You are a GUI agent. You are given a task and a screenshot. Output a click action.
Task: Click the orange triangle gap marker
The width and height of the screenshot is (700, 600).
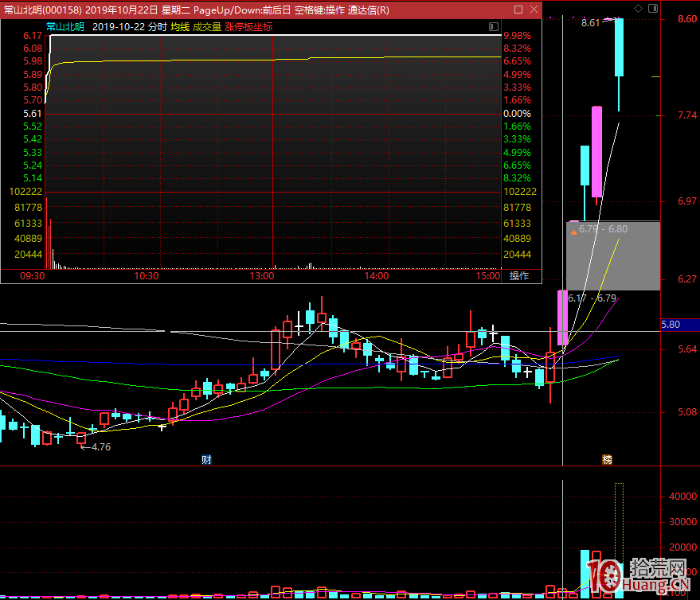(x=573, y=231)
